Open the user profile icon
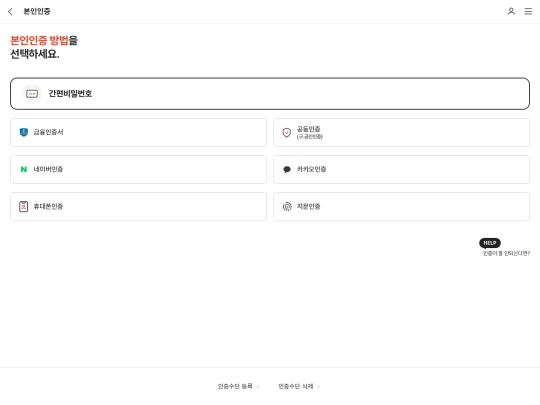 point(511,11)
